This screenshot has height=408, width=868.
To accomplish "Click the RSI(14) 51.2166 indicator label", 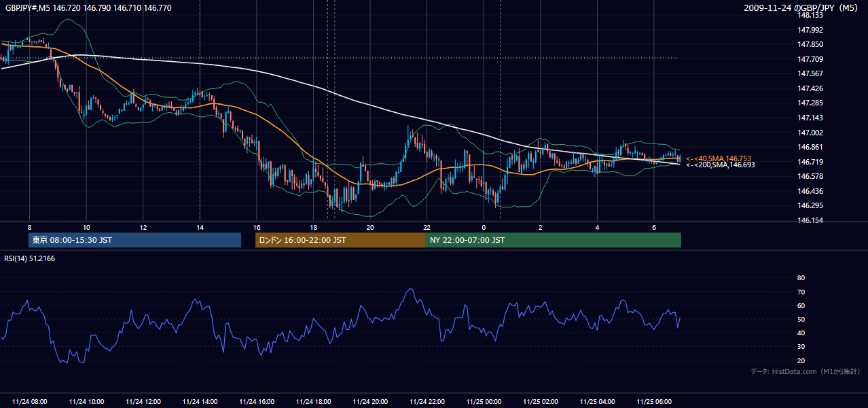I will pos(29,258).
